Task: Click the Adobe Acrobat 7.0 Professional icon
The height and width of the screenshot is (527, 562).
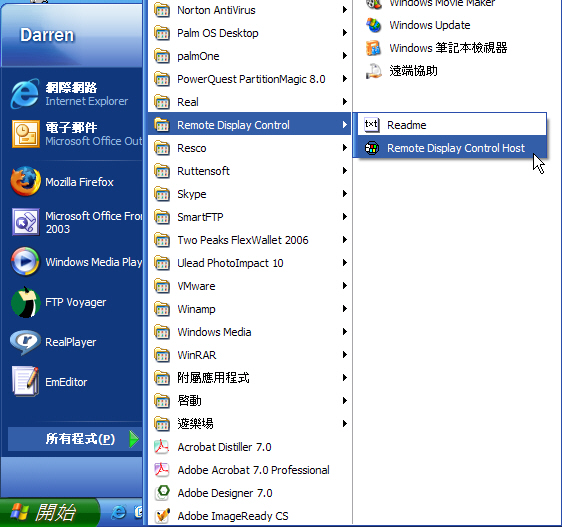Action: click(x=162, y=470)
